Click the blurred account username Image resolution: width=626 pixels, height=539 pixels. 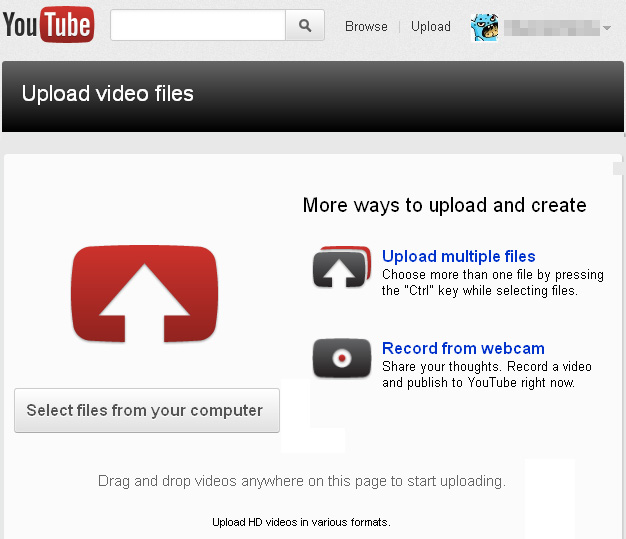(x=552, y=28)
